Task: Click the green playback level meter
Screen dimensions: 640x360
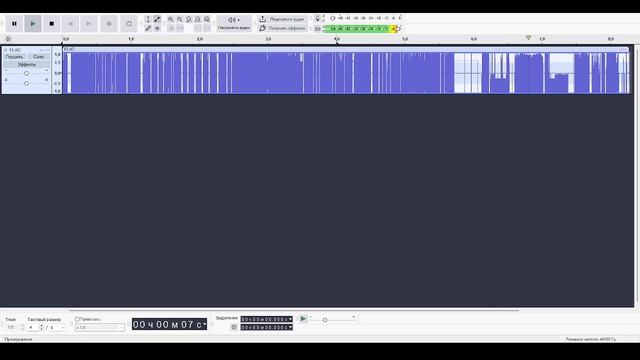Action: pyautogui.click(x=361, y=29)
